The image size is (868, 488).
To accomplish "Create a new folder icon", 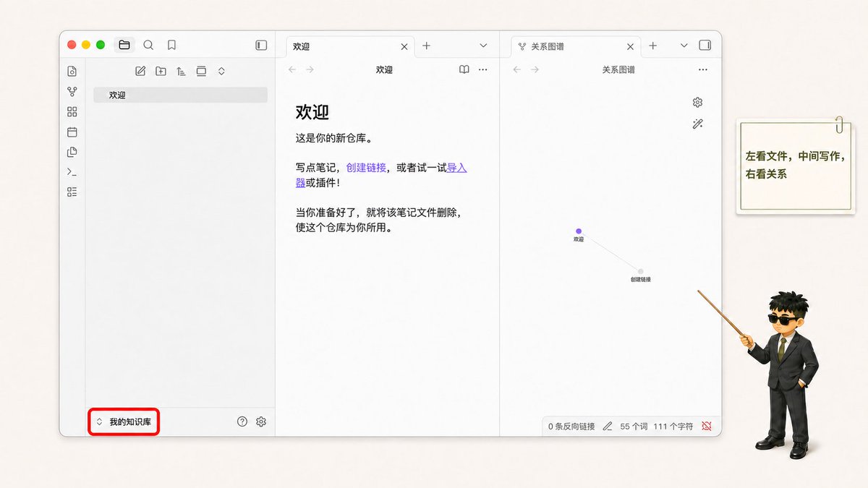I will tap(161, 71).
